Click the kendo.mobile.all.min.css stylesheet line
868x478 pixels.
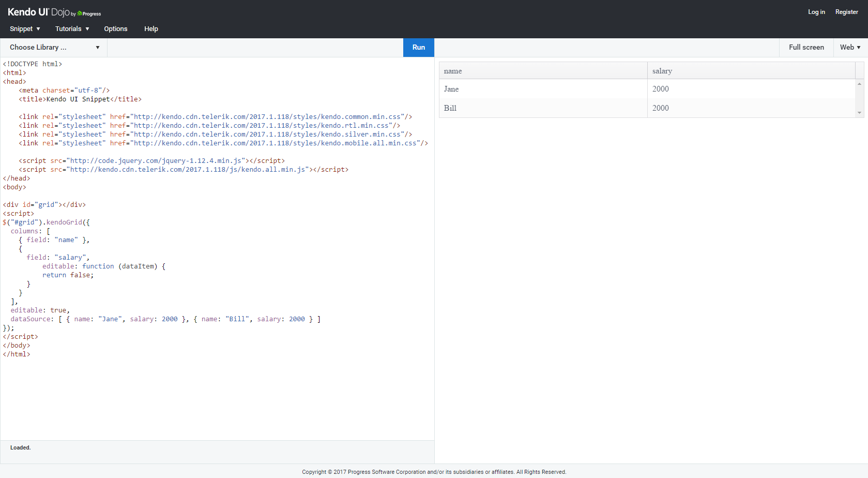(223, 143)
